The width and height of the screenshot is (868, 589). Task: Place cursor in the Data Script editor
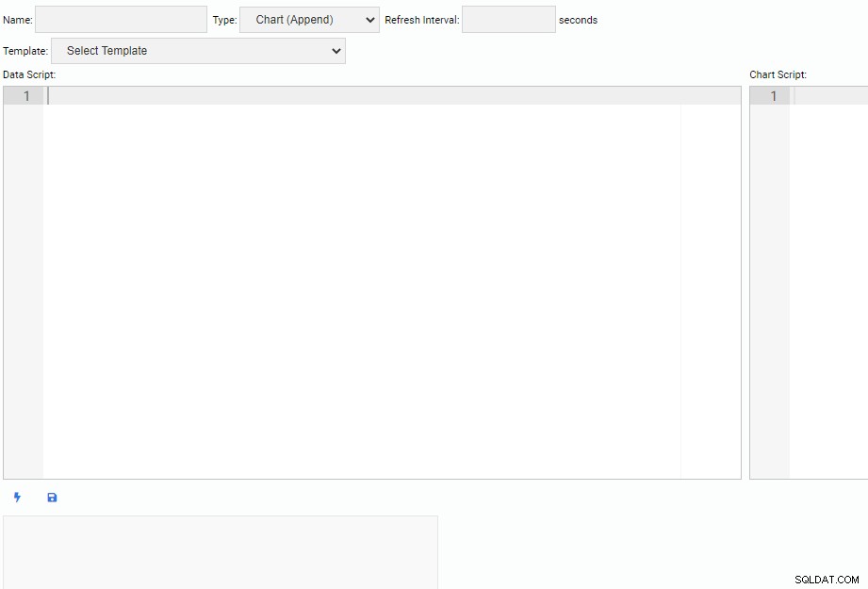372,283
